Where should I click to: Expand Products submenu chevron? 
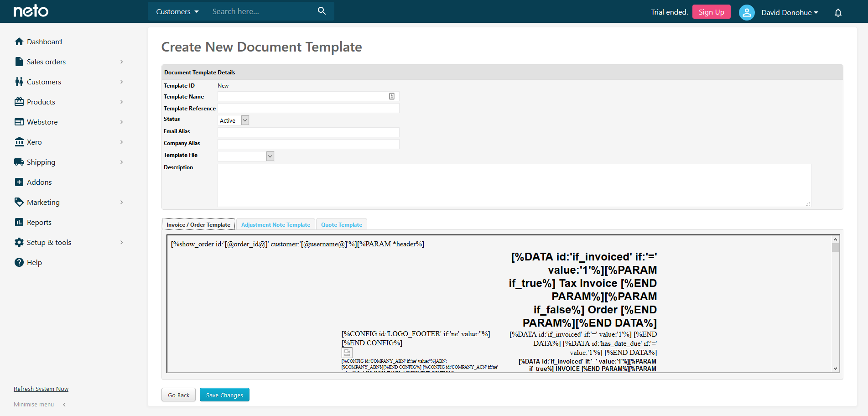click(121, 102)
